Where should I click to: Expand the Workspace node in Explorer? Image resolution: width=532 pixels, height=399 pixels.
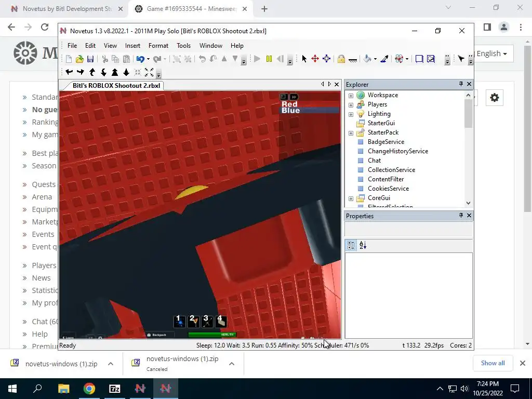tap(351, 96)
